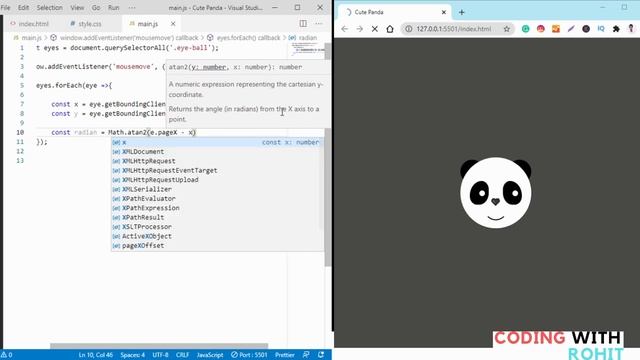Image resolution: width=640 pixels, height=360 pixels.
Task: Click the code minimap preview
Action: coord(307,50)
